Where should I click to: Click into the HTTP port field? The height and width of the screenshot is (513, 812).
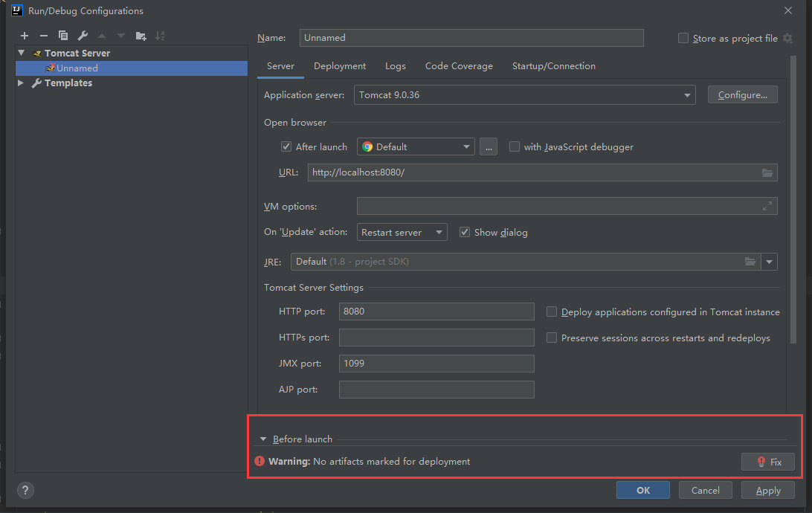[436, 312]
